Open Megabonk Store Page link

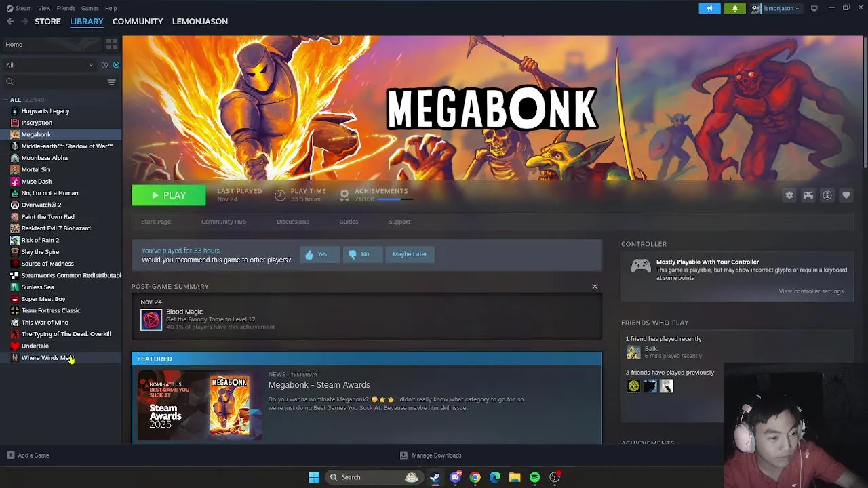pos(156,222)
